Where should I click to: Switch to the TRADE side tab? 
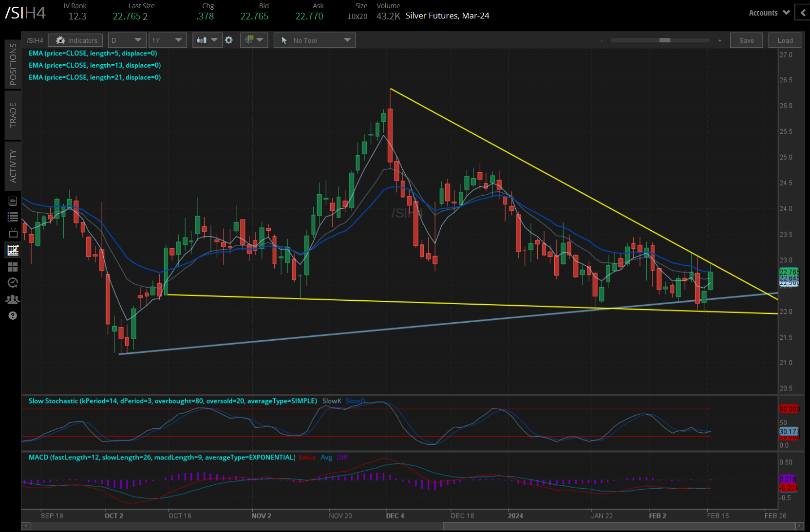(13, 115)
